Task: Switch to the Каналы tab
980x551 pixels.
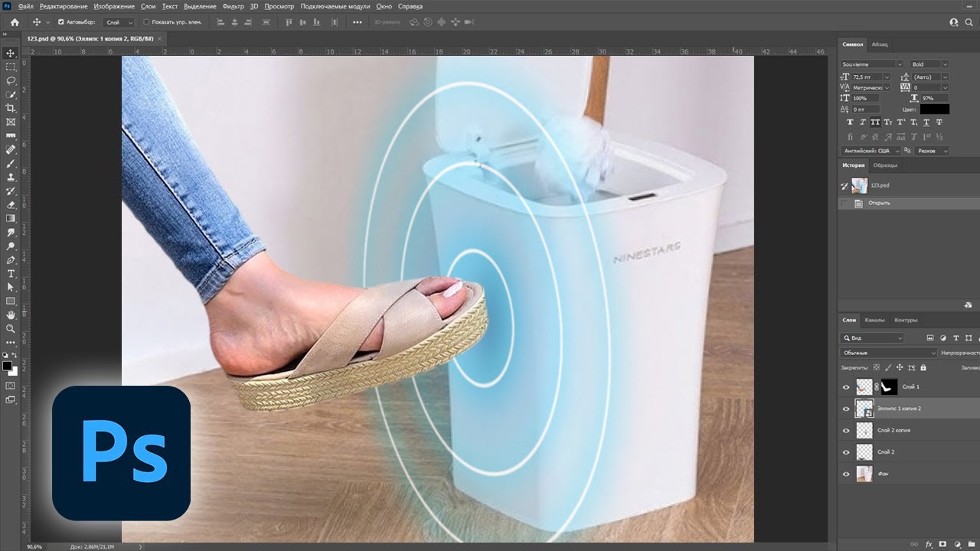Action: [x=874, y=320]
